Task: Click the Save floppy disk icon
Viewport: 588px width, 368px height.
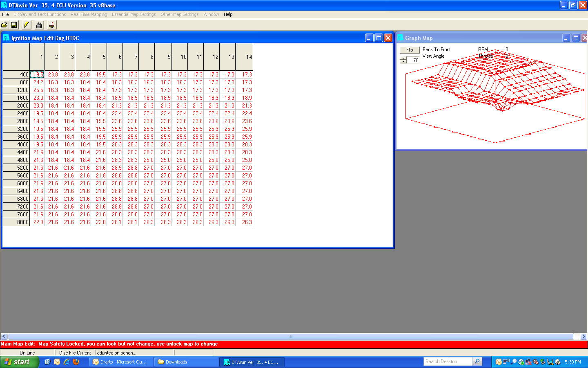Action: (14, 25)
